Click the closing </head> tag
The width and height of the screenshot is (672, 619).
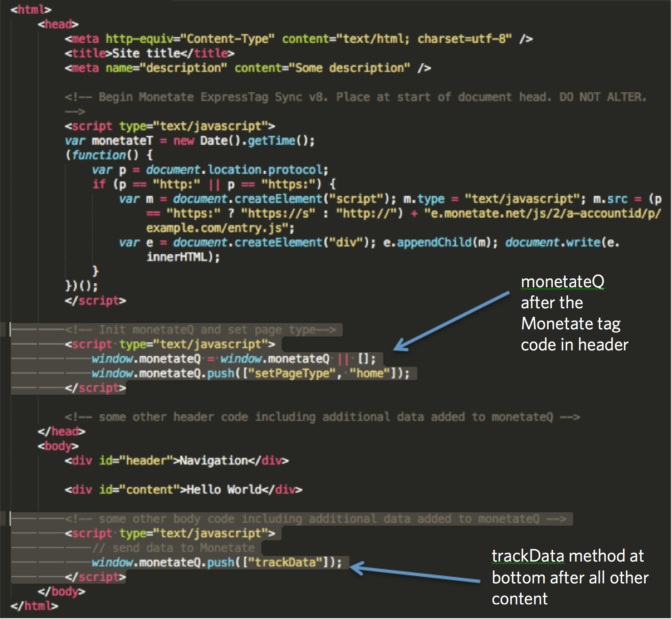(x=61, y=431)
